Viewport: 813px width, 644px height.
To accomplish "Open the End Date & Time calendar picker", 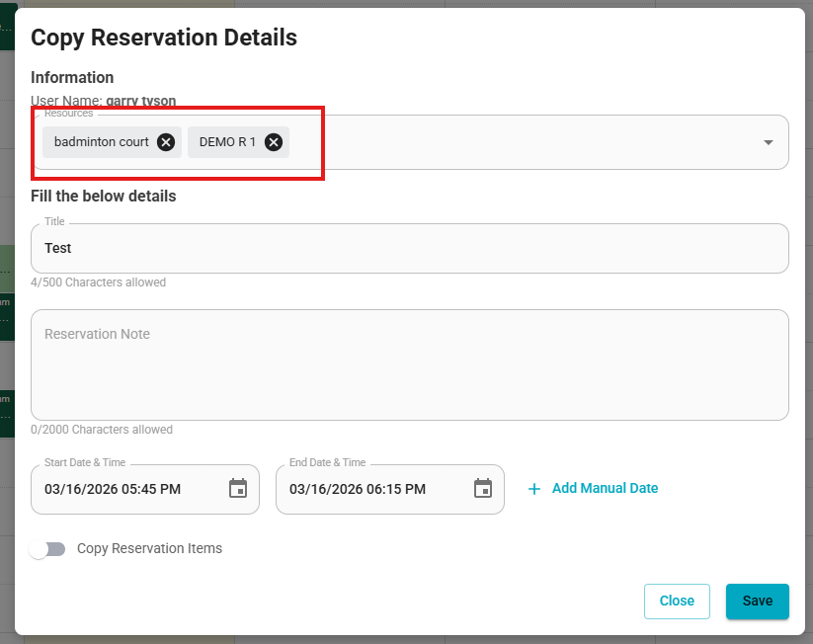I will tap(483, 489).
